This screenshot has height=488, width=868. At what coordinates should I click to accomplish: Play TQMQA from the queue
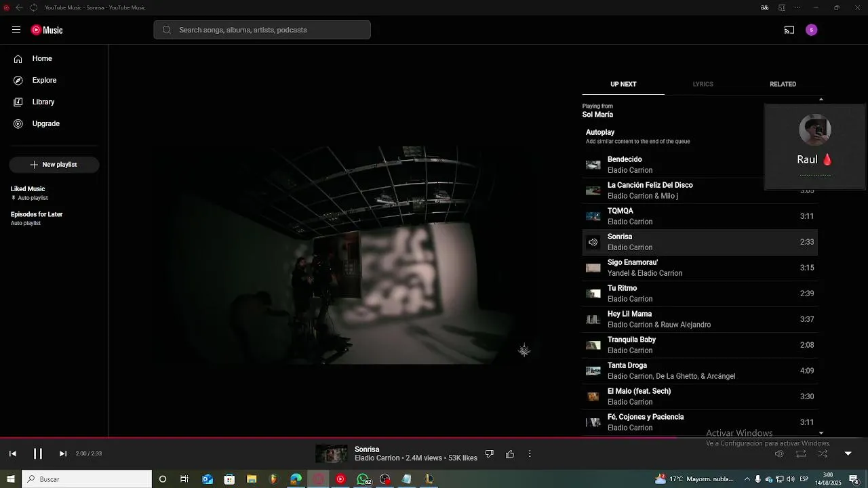[700, 216]
